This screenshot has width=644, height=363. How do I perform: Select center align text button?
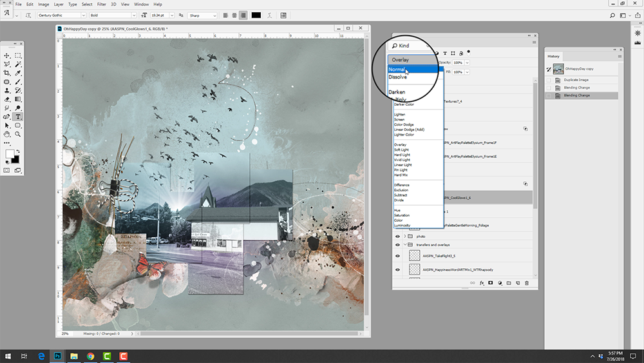point(234,15)
